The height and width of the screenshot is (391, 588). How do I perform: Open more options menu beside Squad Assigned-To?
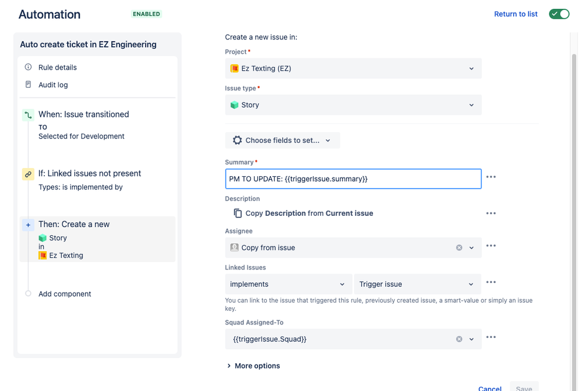tap(491, 337)
